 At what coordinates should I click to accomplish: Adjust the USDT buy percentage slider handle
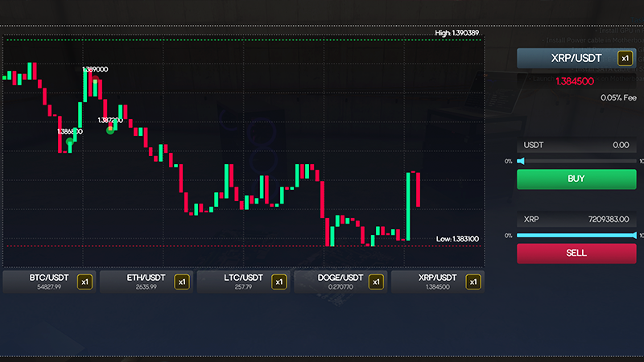[521, 161]
